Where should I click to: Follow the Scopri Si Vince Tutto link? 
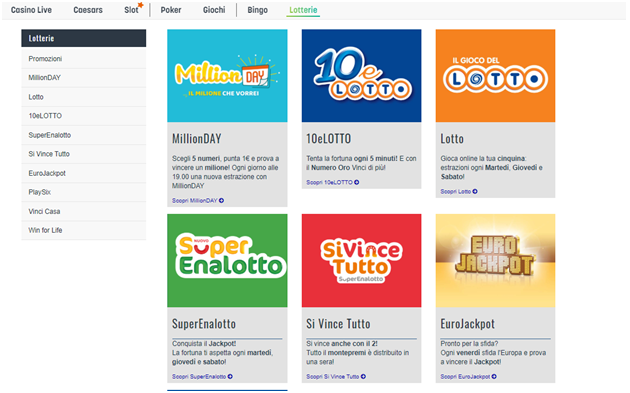pyautogui.click(x=332, y=377)
